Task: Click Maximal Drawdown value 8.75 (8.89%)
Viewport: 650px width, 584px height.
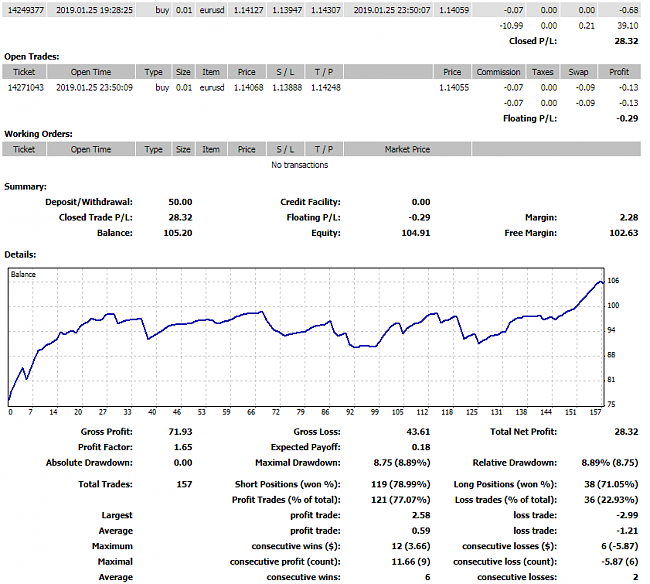Action: pos(402,463)
